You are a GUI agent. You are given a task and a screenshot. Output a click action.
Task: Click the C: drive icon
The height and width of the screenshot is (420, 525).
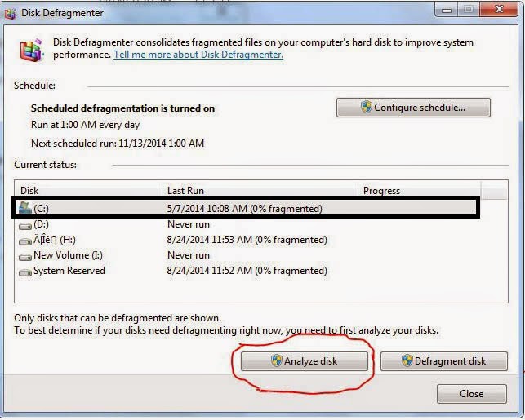coord(25,208)
